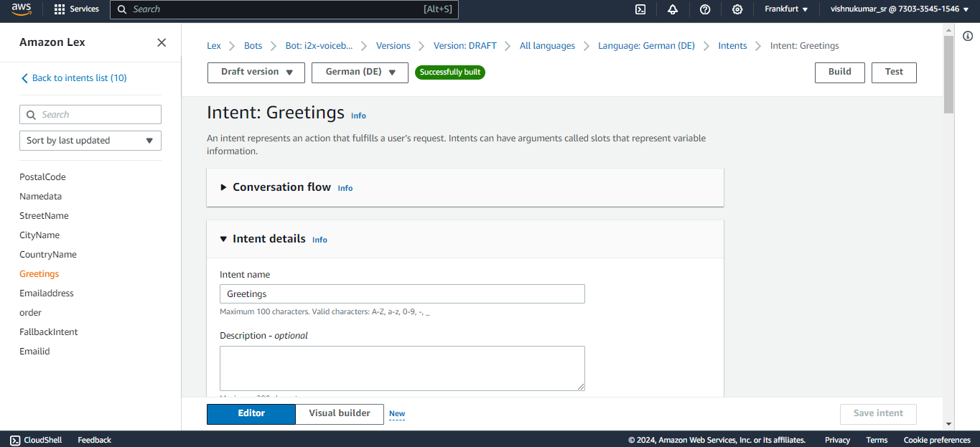Screen dimensions: 980x447
Task: Click the Intent name field
Action: [x=402, y=294]
